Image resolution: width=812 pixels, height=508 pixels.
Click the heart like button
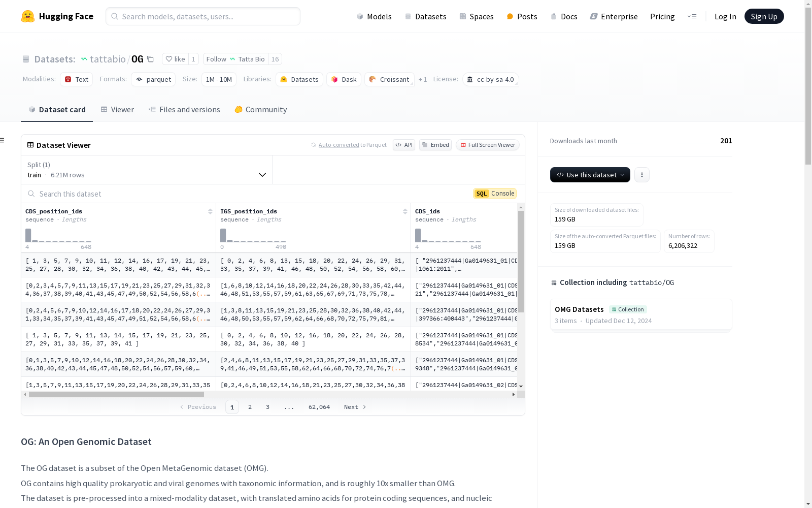click(x=175, y=59)
